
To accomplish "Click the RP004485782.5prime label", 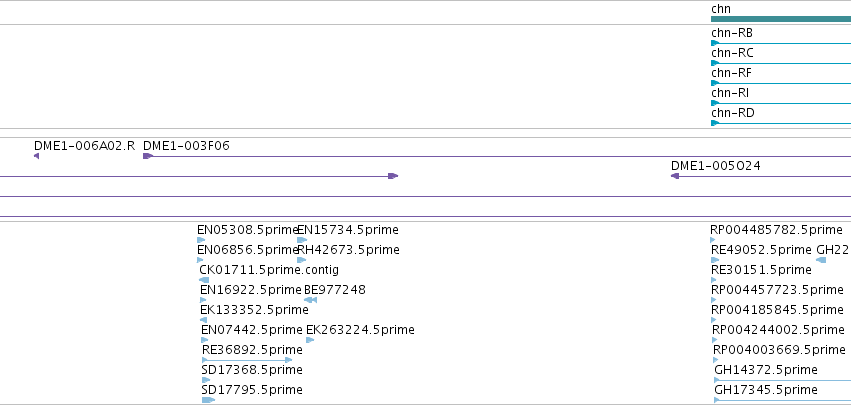I will 776,230.
